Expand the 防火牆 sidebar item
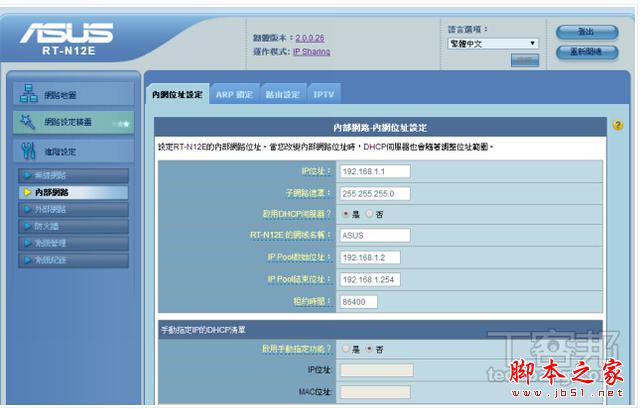640x409 pixels. click(x=73, y=226)
